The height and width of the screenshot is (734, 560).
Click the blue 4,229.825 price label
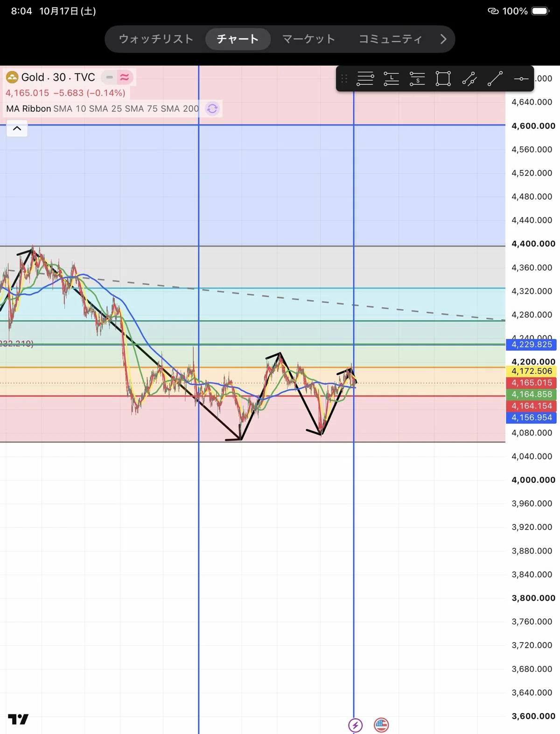point(532,344)
